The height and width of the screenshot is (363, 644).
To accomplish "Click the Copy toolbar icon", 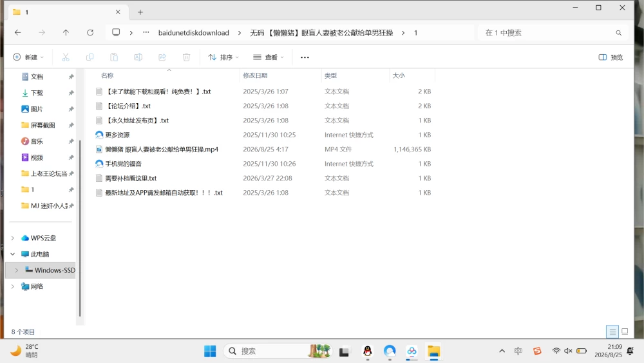I will click(x=90, y=57).
